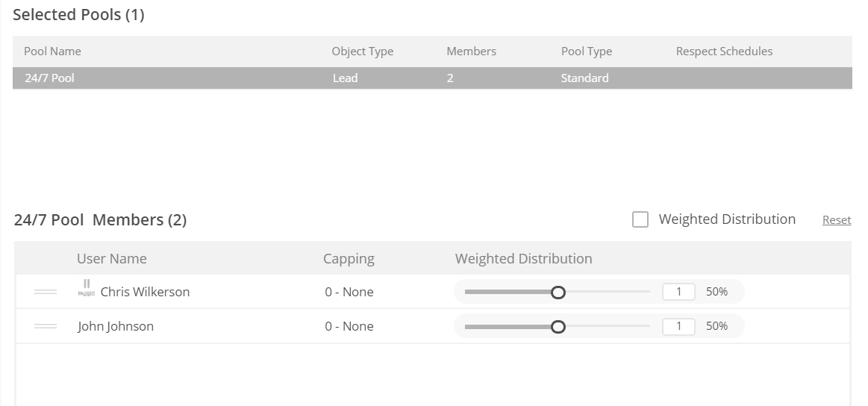Click the drag handle for John Johnson
The width and height of the screenshot is (868, 406).
pos(46,326)
